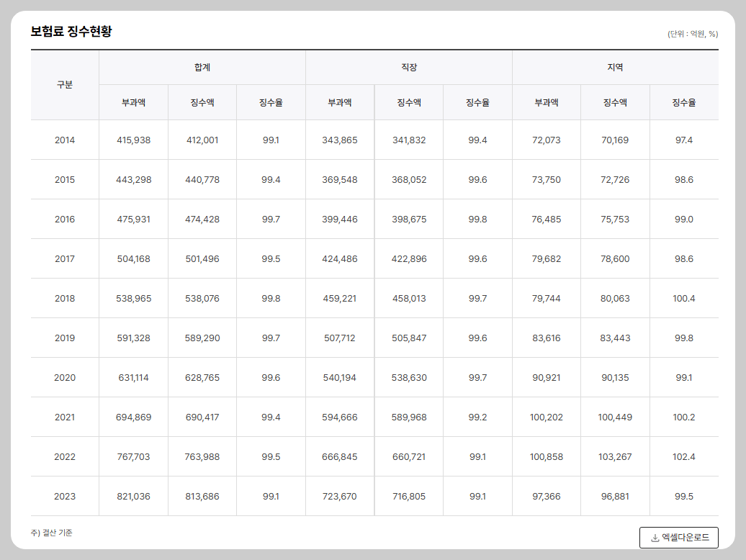
Task: Click the value 72,073 cell
Action: [546, 140]
